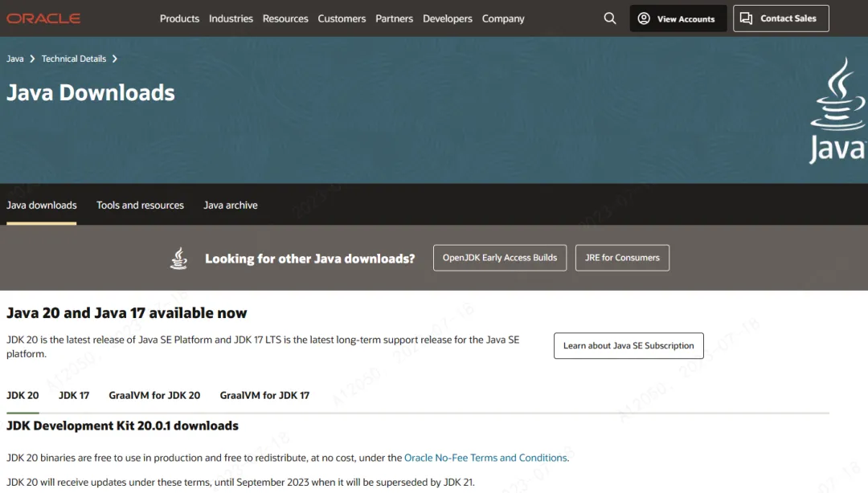Image resolution: width=868 pixels, height=493 pixels.
Task: Open the Developers menu
Action: pyautogui.click(x=448, y=18)
